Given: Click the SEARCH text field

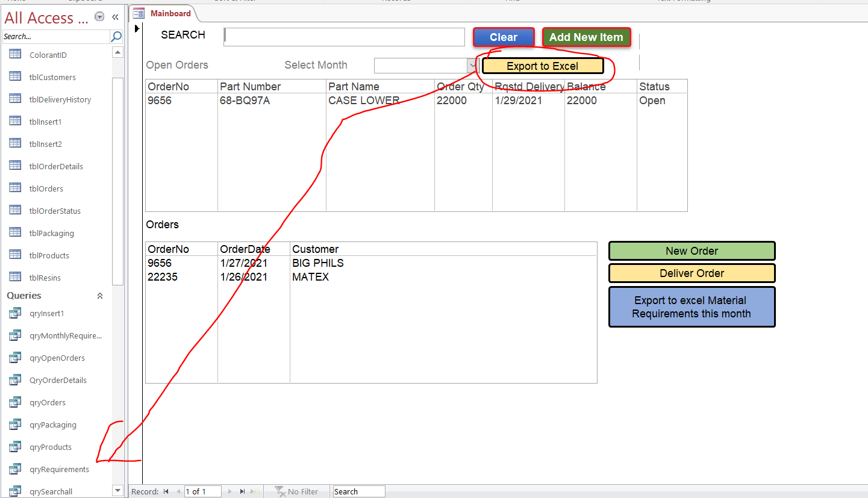Looking at the screenshot, I should point(345,37).
